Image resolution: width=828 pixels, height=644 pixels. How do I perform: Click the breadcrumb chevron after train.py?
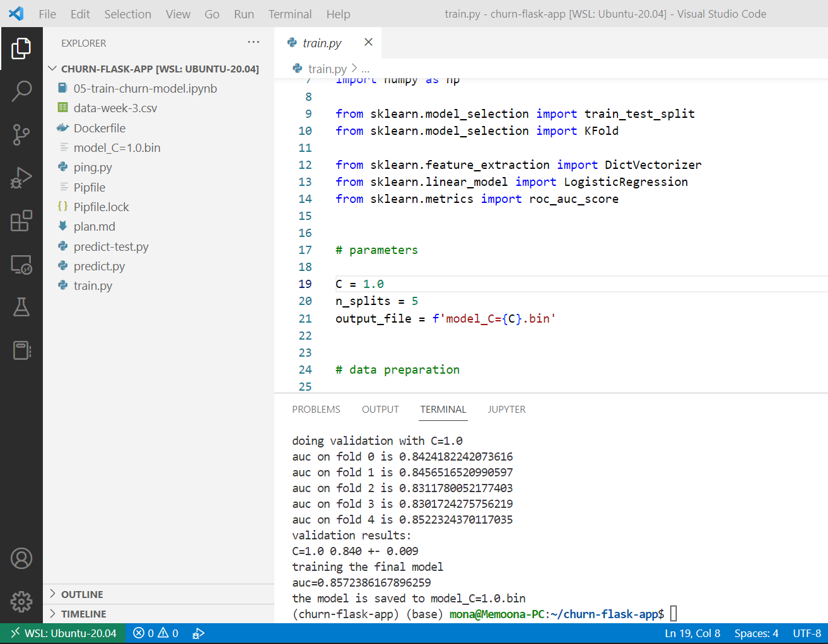[x=354, y=68]
